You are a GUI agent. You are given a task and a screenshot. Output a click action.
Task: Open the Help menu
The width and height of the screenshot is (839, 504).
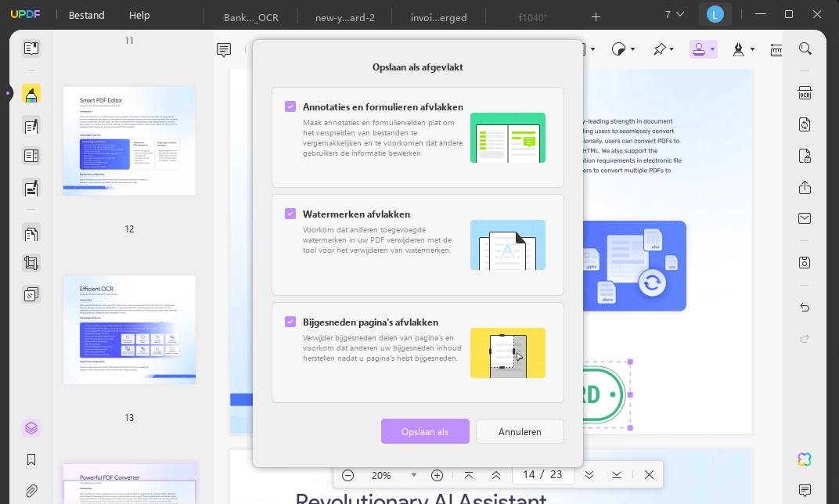pyautogui.click(x=139, y=15)
